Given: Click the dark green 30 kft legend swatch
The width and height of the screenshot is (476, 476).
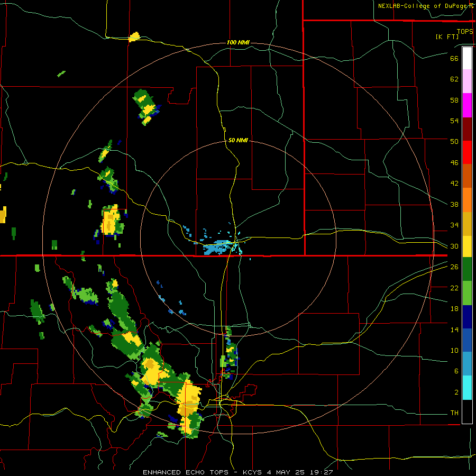Looking at the screenshot, I should point(467,269).
